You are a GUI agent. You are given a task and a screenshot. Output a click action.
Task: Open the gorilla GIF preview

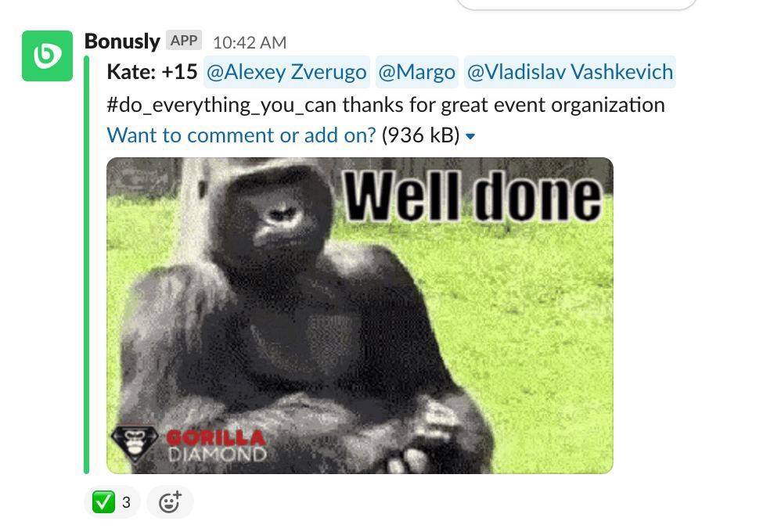click(x=360, y=315)
